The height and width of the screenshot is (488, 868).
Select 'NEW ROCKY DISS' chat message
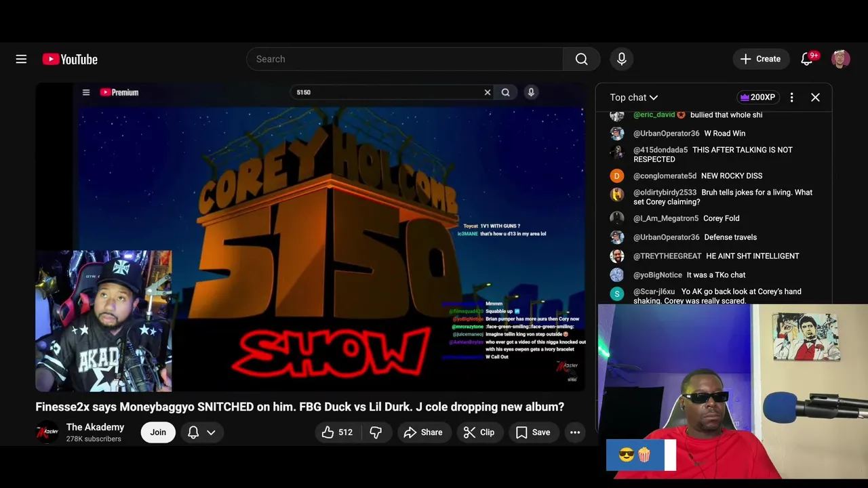click(732, 176)
